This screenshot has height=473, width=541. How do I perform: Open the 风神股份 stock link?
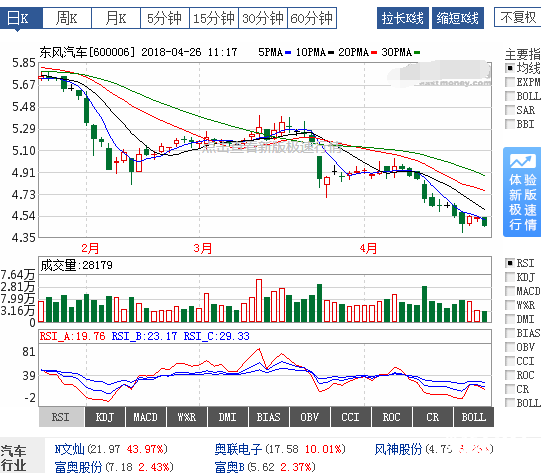pos(399,449)
